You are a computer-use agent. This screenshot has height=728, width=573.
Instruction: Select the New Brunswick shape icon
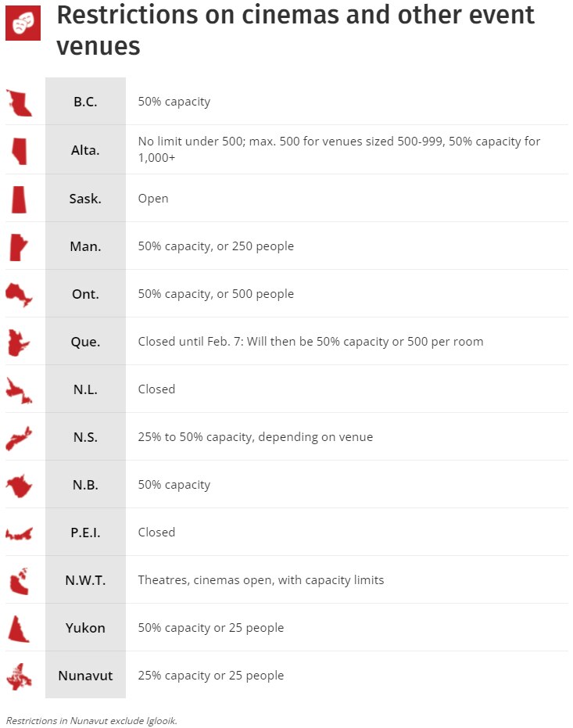pos(19,485)
